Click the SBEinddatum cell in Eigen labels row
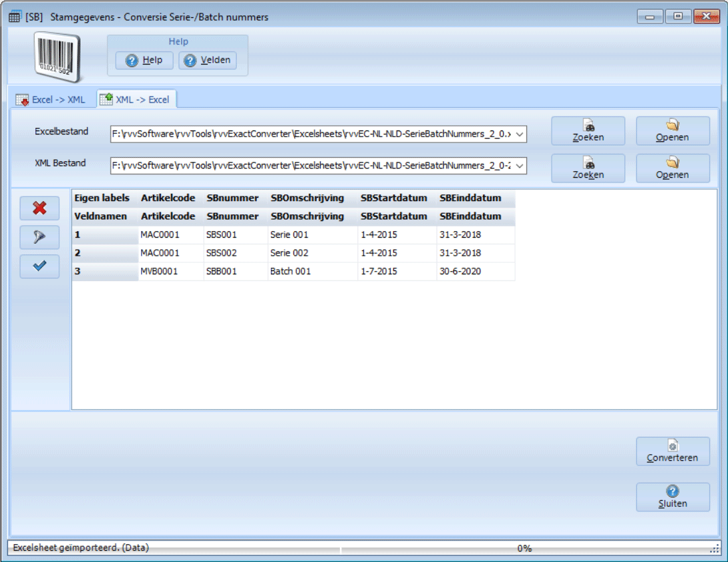Screen dimensions: 728x562 (476, 198)
